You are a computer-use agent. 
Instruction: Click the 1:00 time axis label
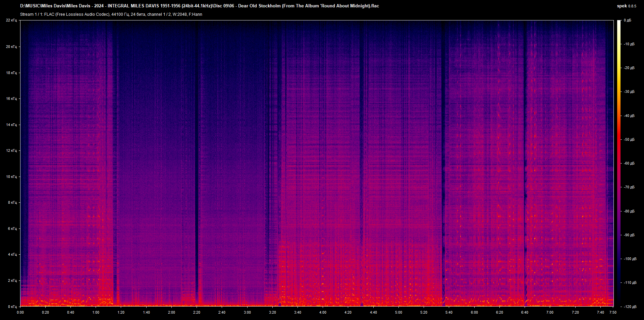(x=96, y=312)
